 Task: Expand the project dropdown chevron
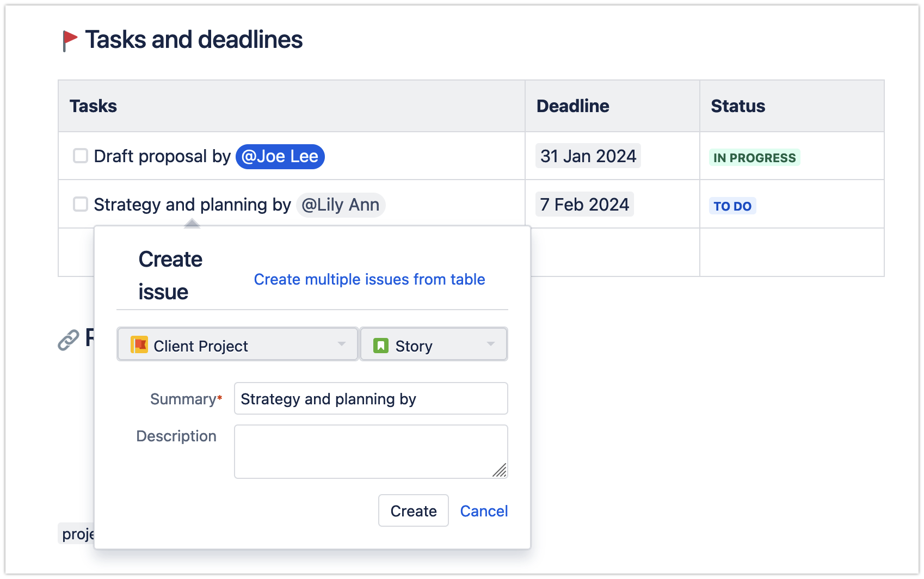tap(342, 344)
